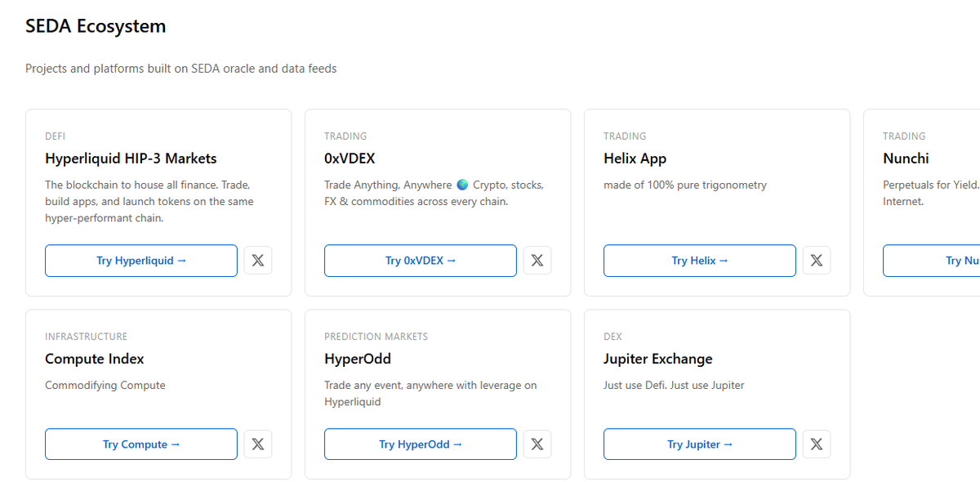Open the X icon on Helix App card
The height and width of the screenshot is (482, 980).
tap(817, 261)
